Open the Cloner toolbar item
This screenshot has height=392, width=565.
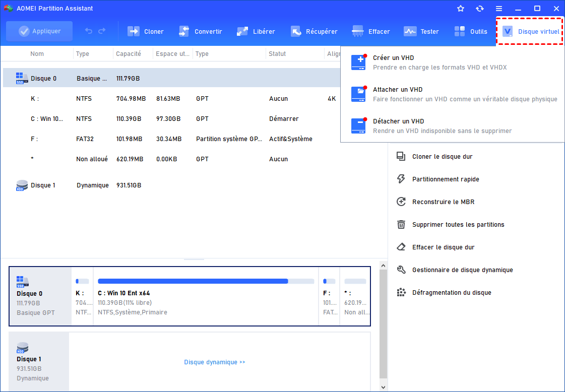(146, 32)
